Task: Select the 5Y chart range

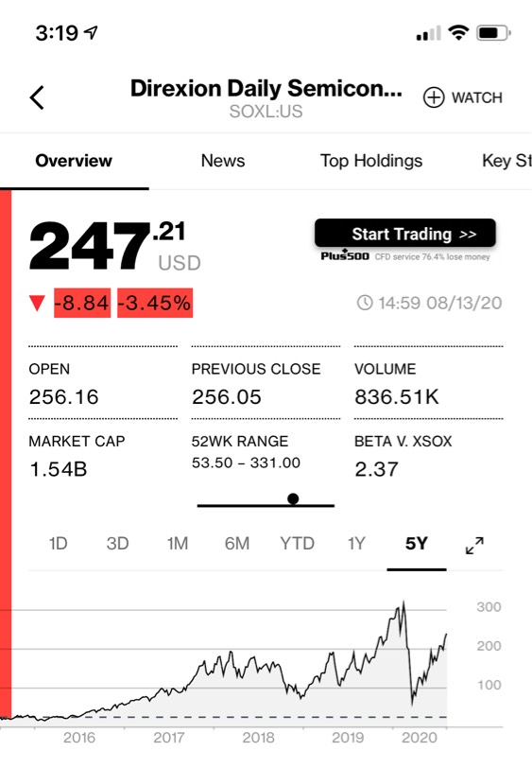Action: tap(417, 544)
